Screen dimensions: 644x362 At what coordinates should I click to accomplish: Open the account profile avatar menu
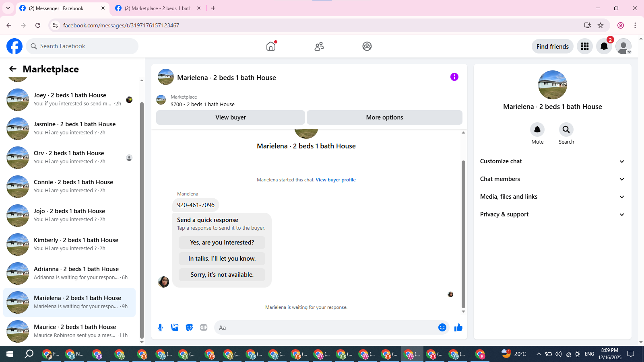point(623,46)
